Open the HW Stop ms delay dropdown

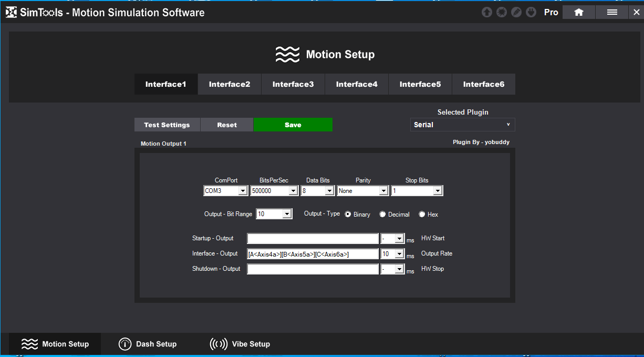[392, 269]
